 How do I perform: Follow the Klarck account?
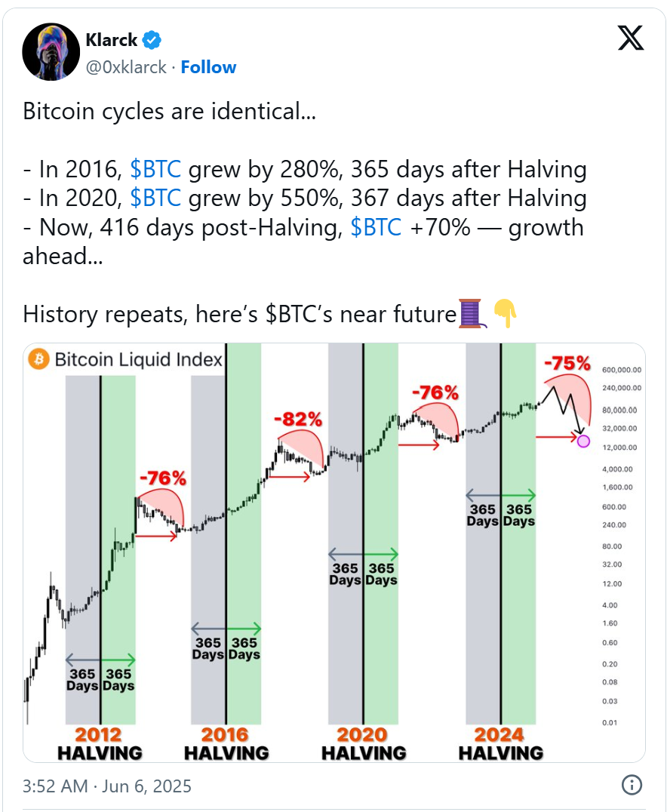click(x=208, y=67)
